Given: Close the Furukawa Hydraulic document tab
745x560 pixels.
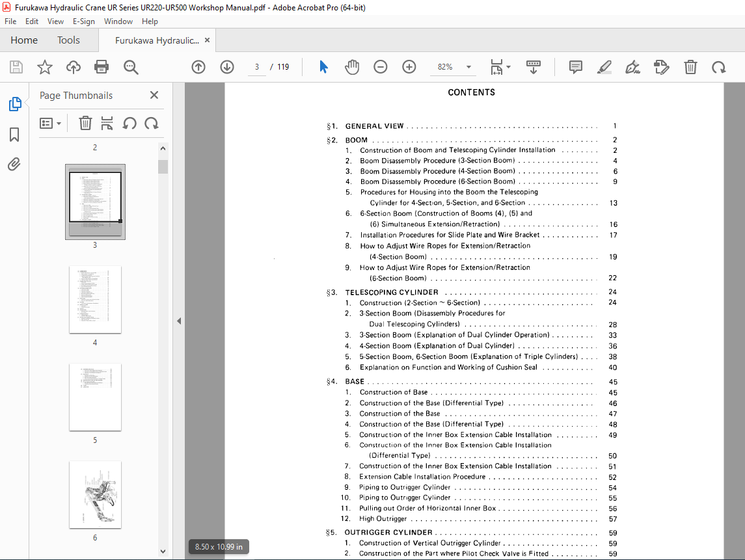Looking at the screenshot, I should point(207,40).
